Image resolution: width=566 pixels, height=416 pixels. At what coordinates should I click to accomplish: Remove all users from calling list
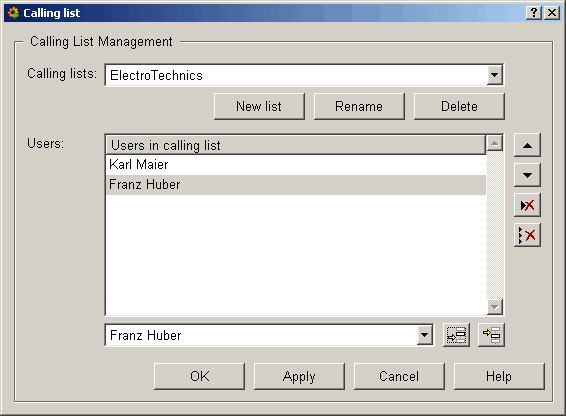pos(527,235)
